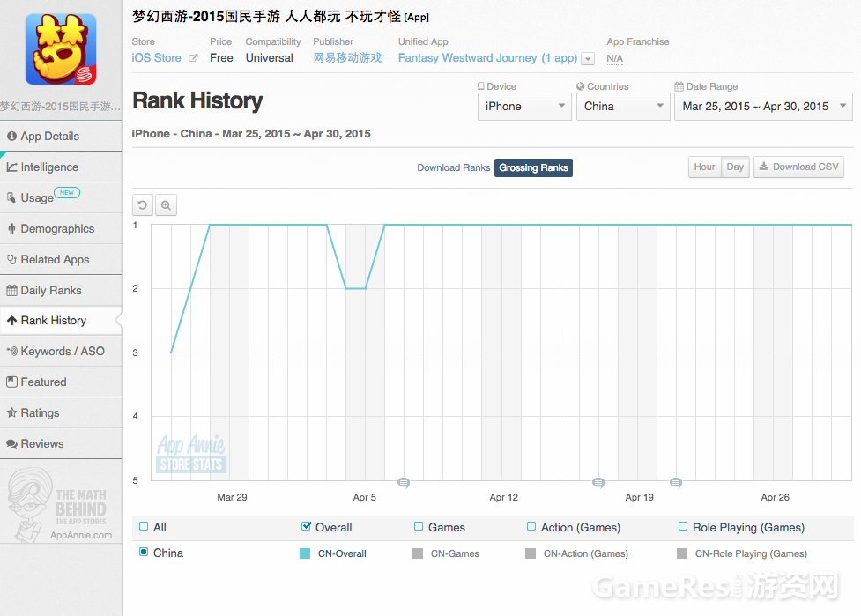861x616 pixels.
Task: Expand the unified app dropdown arrow
Action: click(x=588, y=59)
